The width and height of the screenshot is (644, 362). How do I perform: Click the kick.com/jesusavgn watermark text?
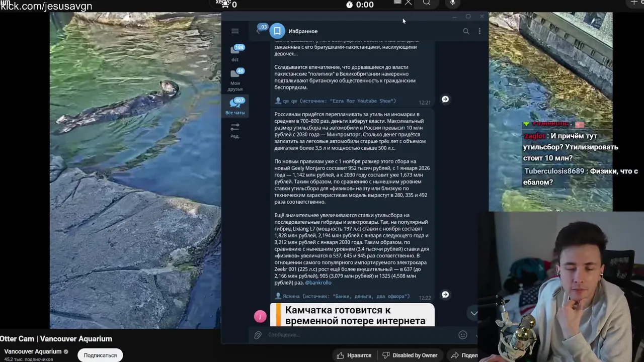pos(46,7)
